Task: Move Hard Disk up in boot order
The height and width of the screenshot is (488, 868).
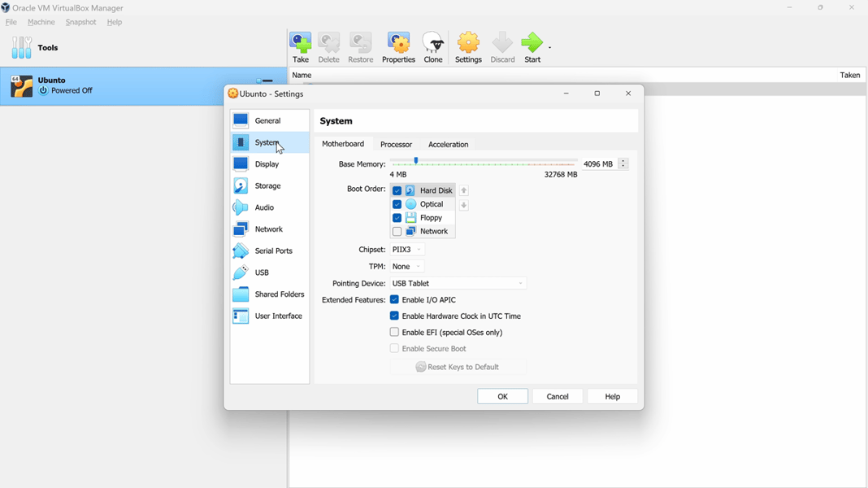Action: 462,190
